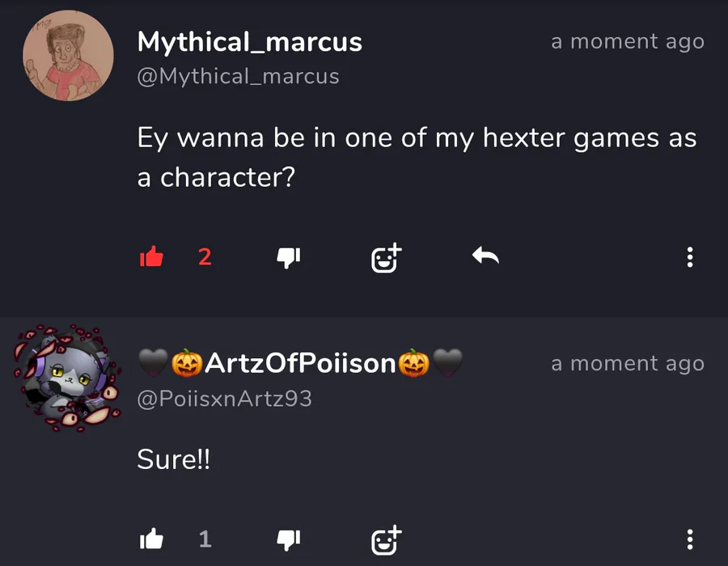Click the like count on Mythical_marcus's comment

coord(205,257)
